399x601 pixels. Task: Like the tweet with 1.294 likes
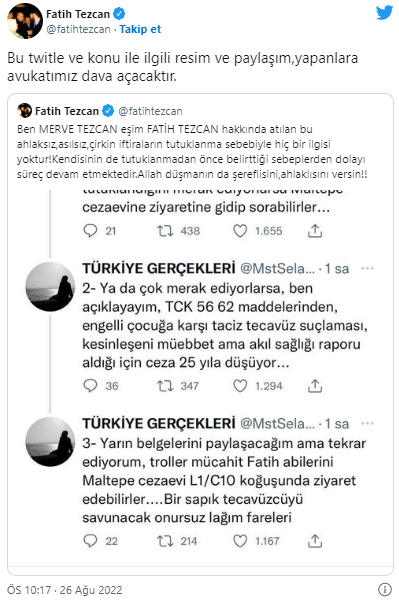240,386
